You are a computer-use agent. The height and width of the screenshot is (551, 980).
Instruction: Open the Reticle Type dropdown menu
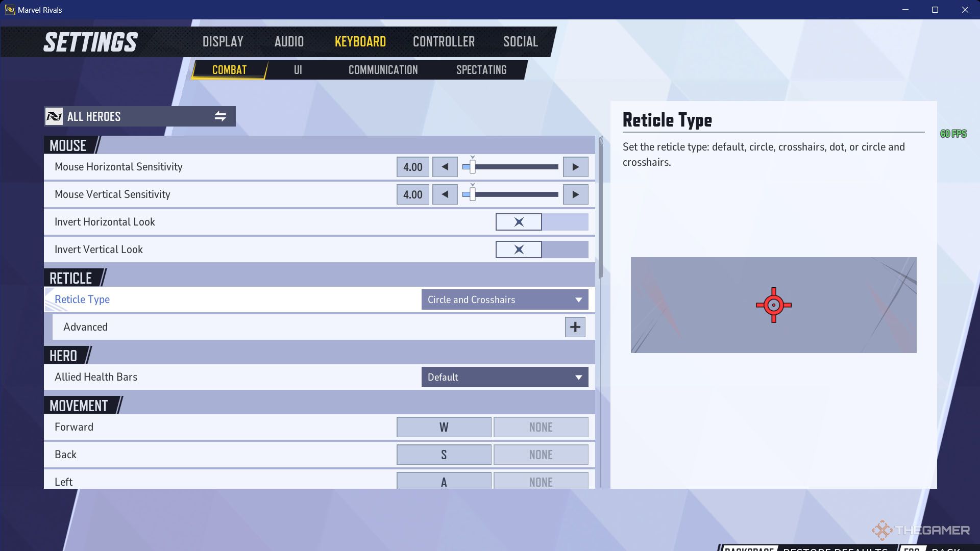[504, 299]
